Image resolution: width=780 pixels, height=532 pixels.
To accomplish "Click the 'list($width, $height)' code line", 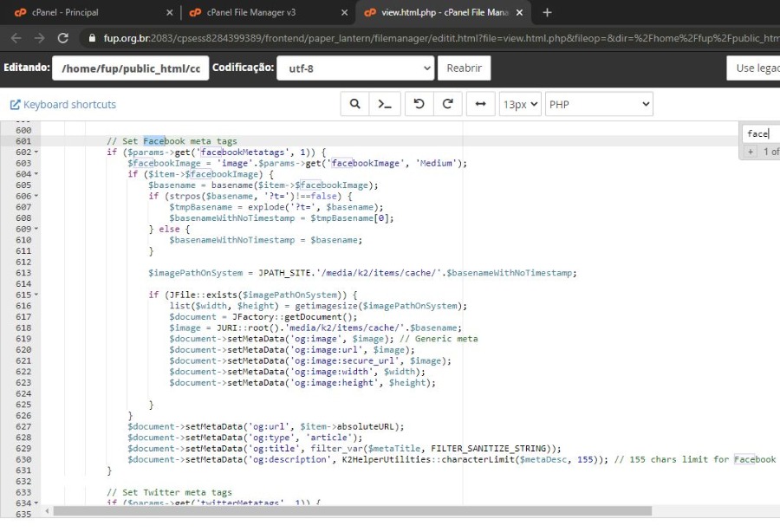I will point(318,306).
